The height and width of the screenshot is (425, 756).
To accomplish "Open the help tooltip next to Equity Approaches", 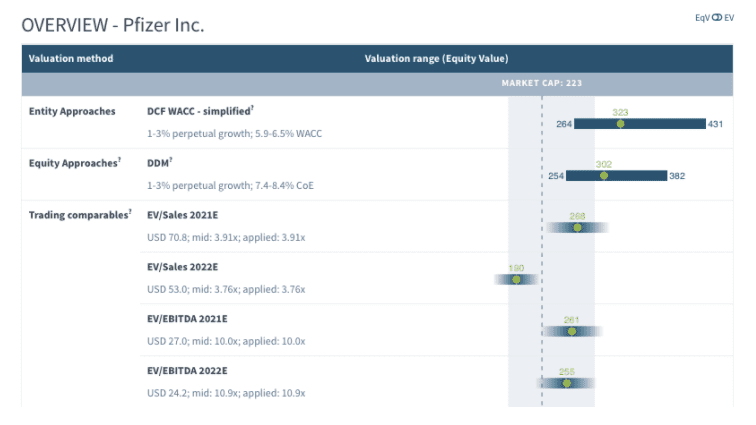I will 119,159.
